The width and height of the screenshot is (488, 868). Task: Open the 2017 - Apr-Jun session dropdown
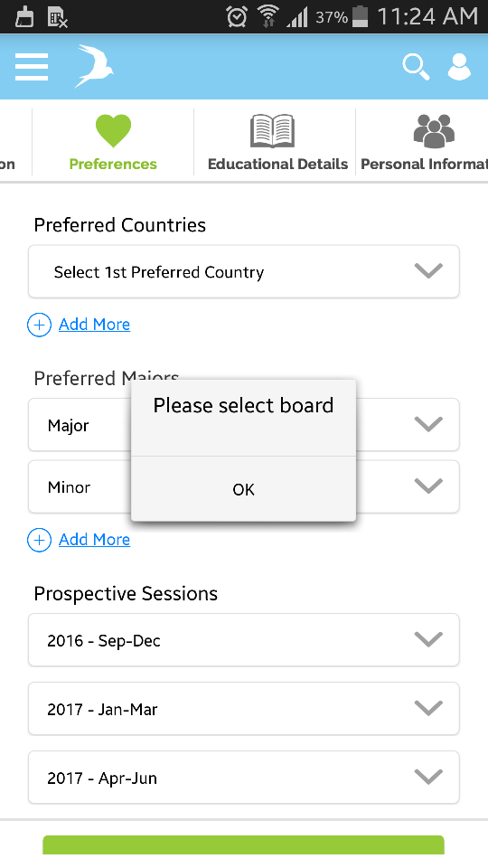(243, 778)
